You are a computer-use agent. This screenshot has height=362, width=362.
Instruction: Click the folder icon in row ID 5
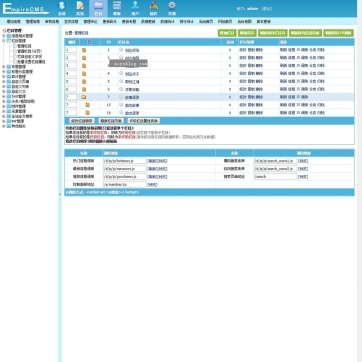(84, 81)
